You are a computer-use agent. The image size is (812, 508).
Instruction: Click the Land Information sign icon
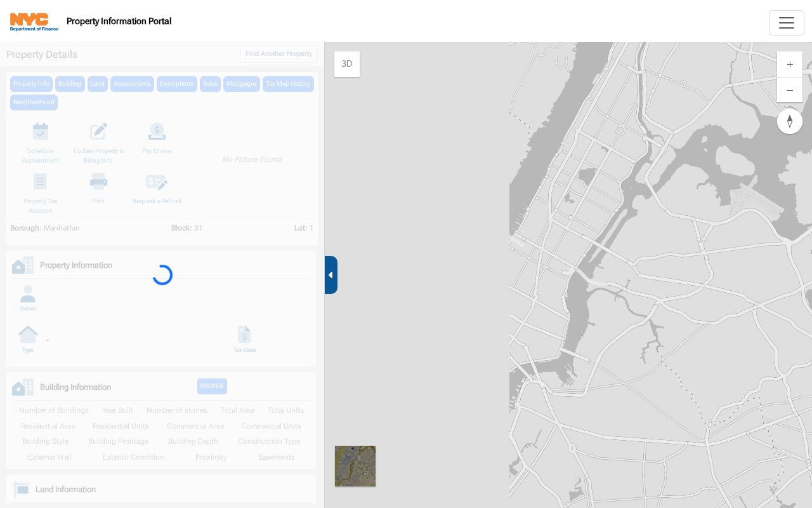pos(20,489)
